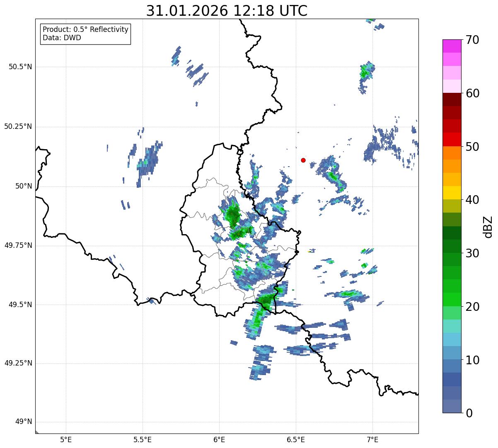Click the bright red colorbar segment

tap(452, 139)
